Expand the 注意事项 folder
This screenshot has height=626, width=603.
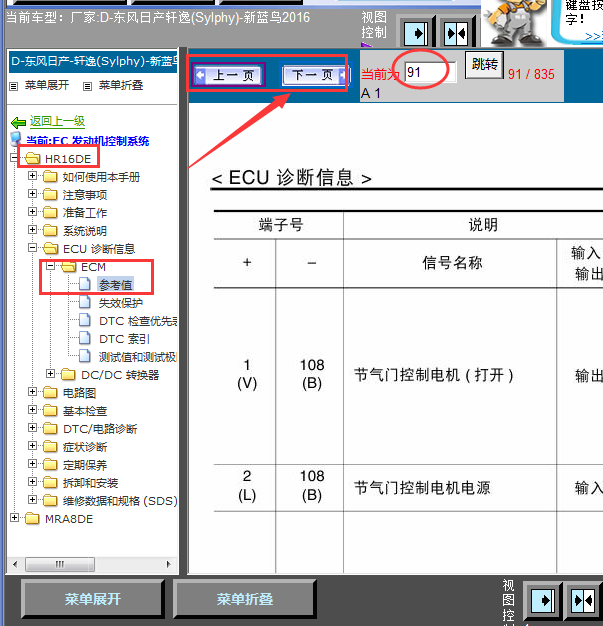tap(32, 194)
